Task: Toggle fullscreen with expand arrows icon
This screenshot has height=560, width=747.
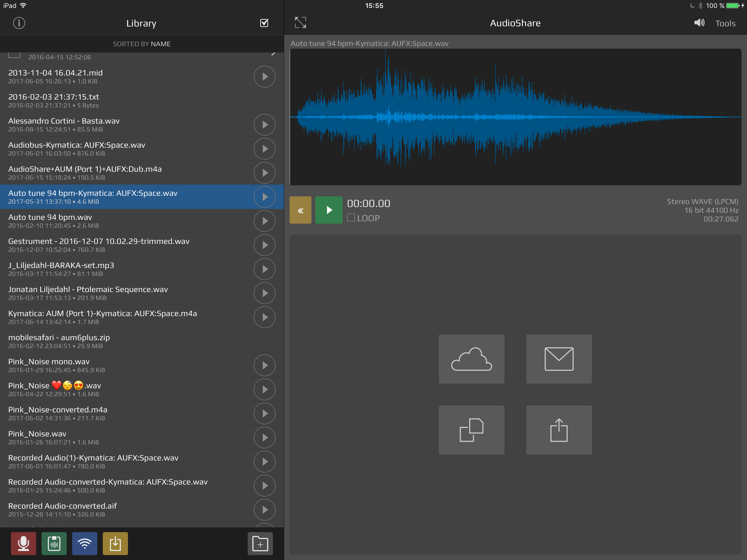Action: pos(300,23)
